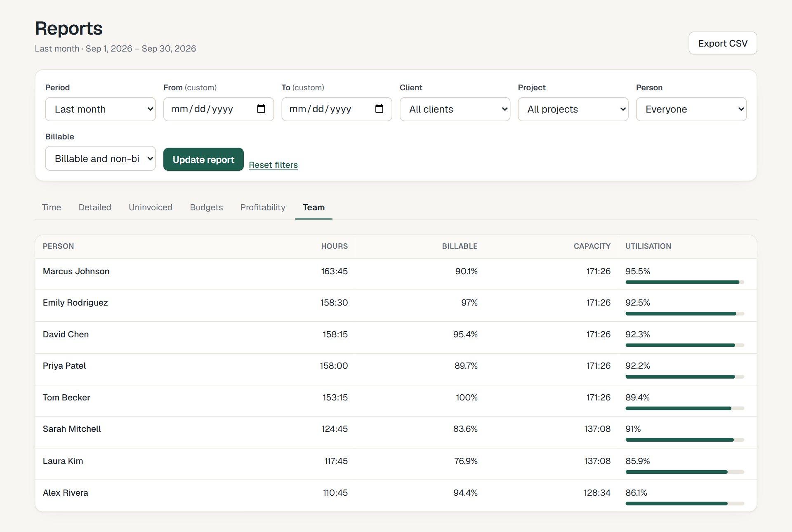Screen dimensions: 792x532
Task: Click Laura Kim's 76.9% billable value
Action: [x=466, y=461]
